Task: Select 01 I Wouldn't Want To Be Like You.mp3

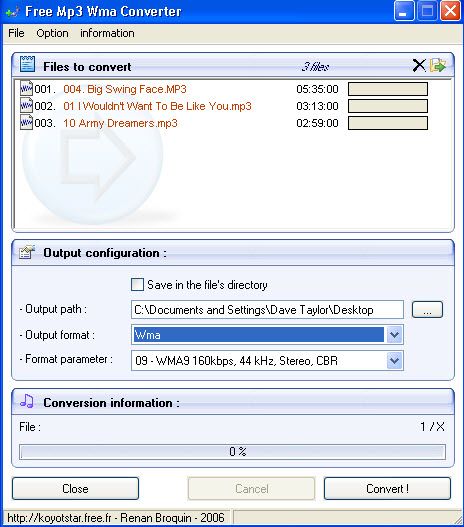Action: pos(158,106)
